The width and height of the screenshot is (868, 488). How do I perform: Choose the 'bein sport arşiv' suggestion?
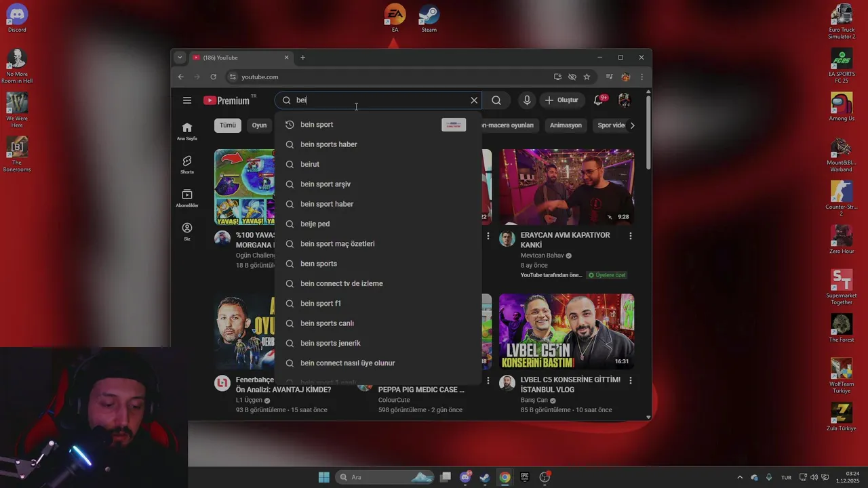[x=378, y=184]
